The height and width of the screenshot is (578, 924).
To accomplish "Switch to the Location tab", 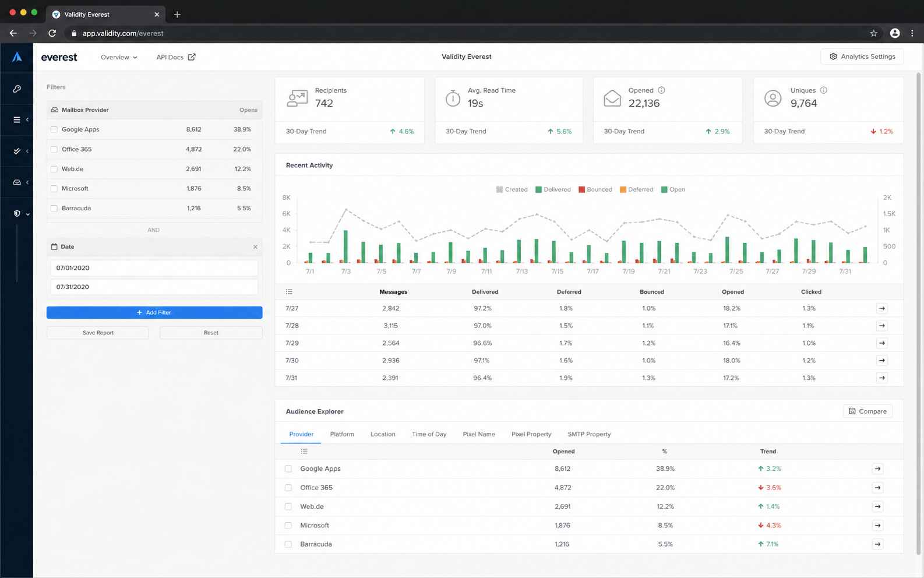I will pyautogui.click(x=383, y=434).
